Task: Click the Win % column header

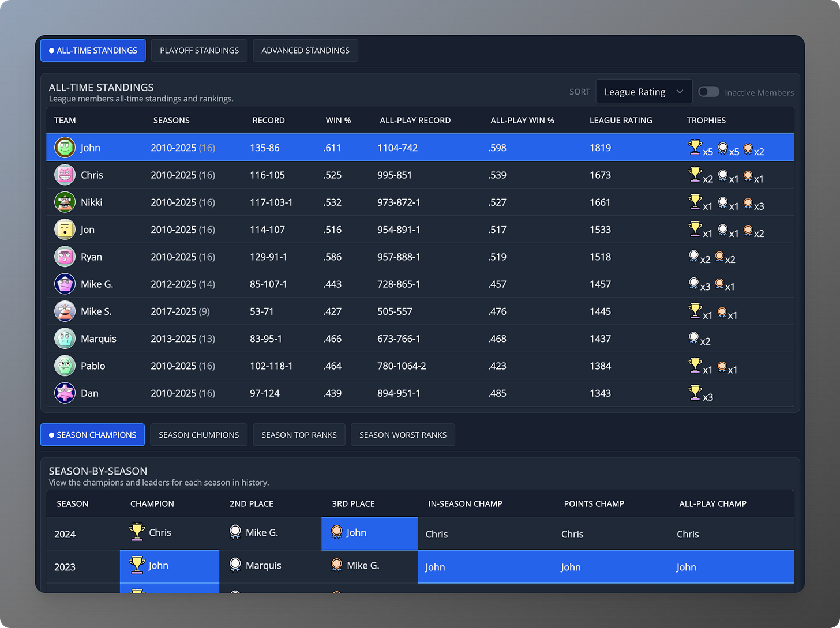Action: tap(338, 121)
